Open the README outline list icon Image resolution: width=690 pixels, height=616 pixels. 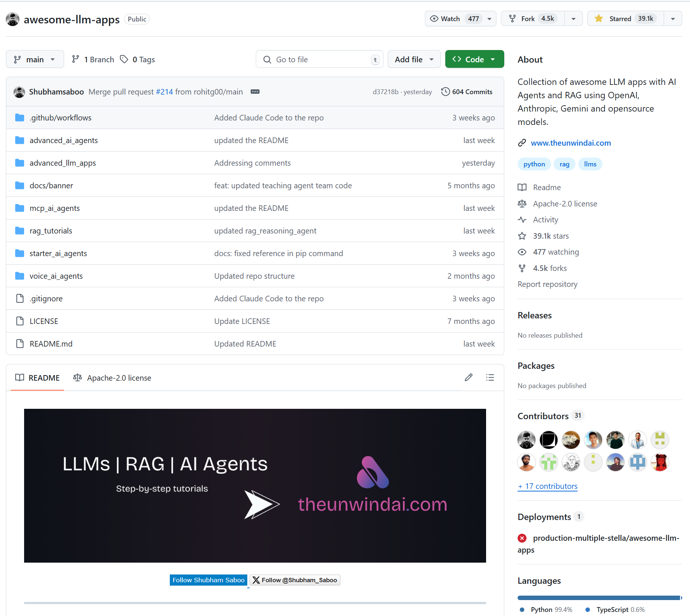point(490,377)
